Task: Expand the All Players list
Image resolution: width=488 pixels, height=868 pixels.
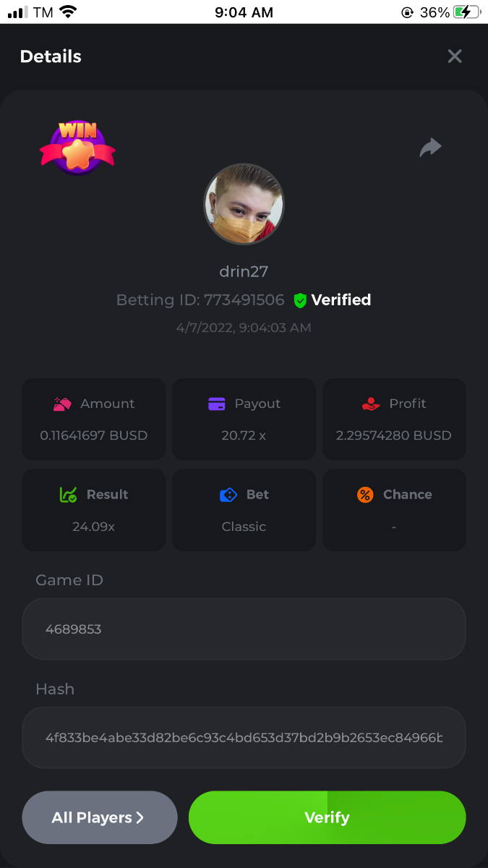Action: (100, 817)
